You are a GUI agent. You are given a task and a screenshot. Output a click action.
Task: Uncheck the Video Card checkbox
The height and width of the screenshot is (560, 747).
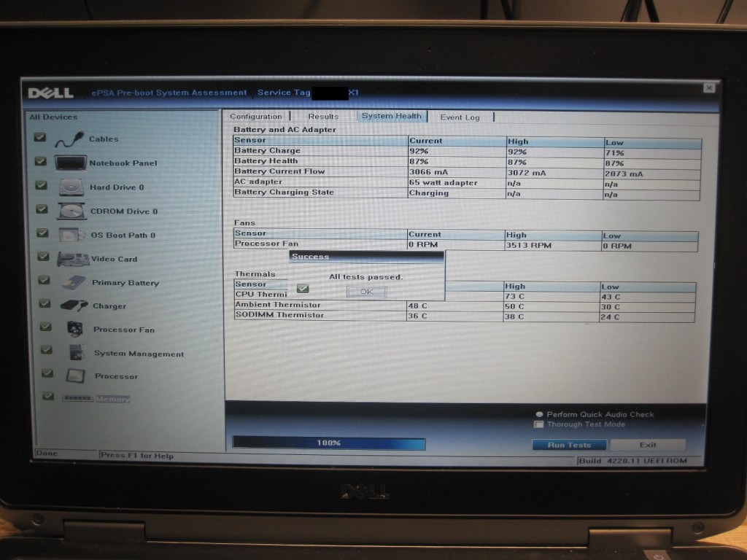coord(43,257)
